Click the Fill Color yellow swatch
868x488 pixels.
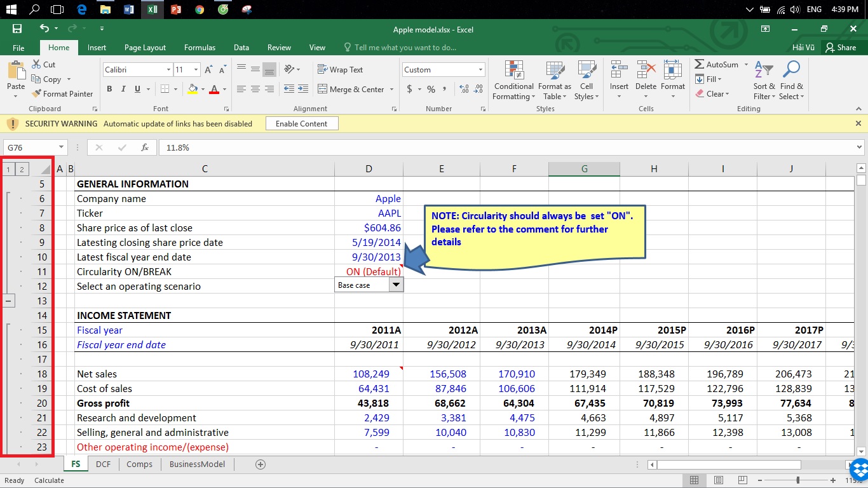(193, 89)
